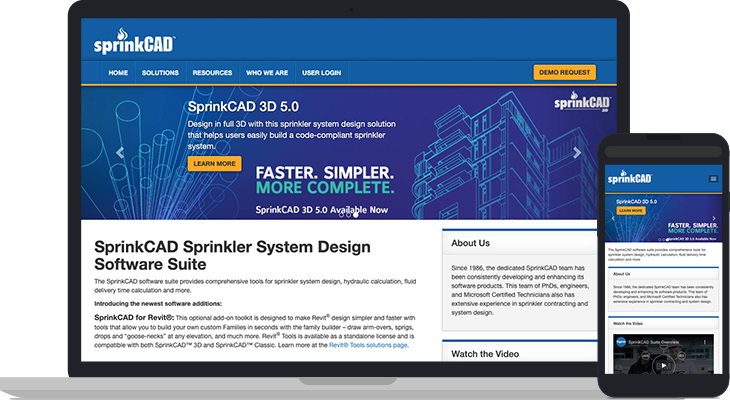Image resolution: width=730 pixels, height=400 pixels.
Task: Open the HOME nav item
Action: pos(118,73)
